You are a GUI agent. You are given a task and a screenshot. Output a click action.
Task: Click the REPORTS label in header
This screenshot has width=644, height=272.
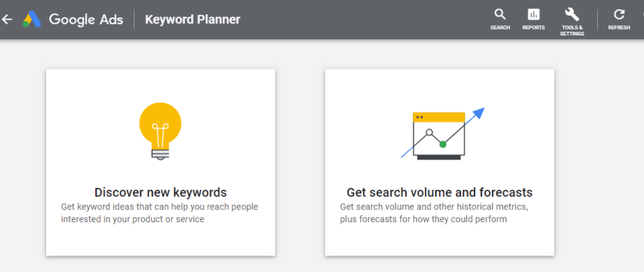534,28
